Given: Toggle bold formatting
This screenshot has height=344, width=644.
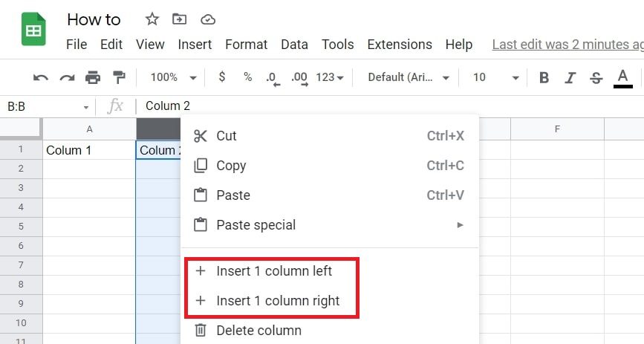Looking at the screenshot, I should point(544,77).
